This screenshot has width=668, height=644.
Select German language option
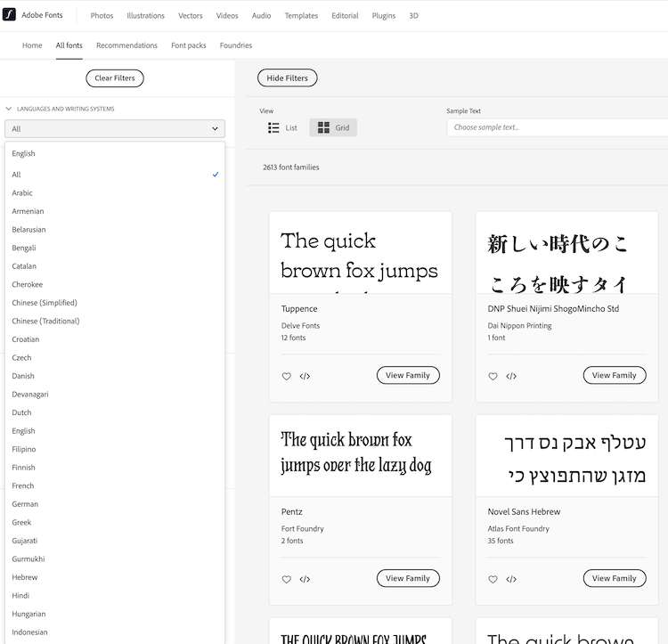(115, 504)
